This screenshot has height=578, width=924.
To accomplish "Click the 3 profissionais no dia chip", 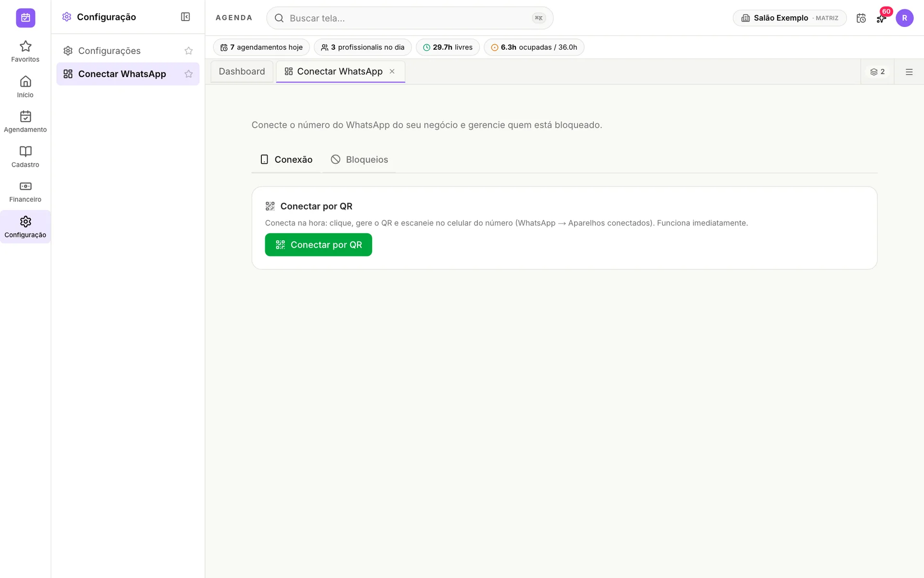I will coord(362,47).
